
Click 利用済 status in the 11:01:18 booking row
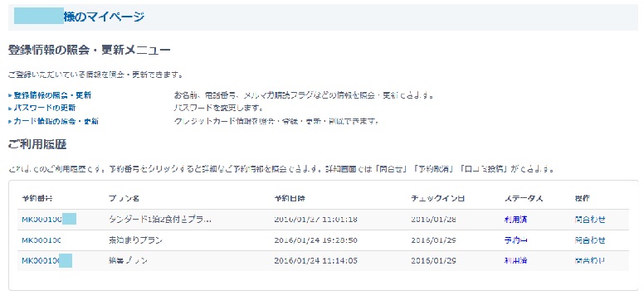coord(516,219)
